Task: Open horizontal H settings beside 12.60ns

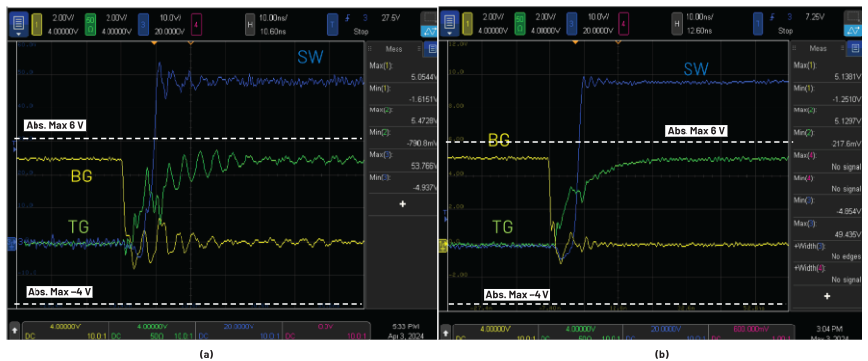Action: click(x=676, y=23)
